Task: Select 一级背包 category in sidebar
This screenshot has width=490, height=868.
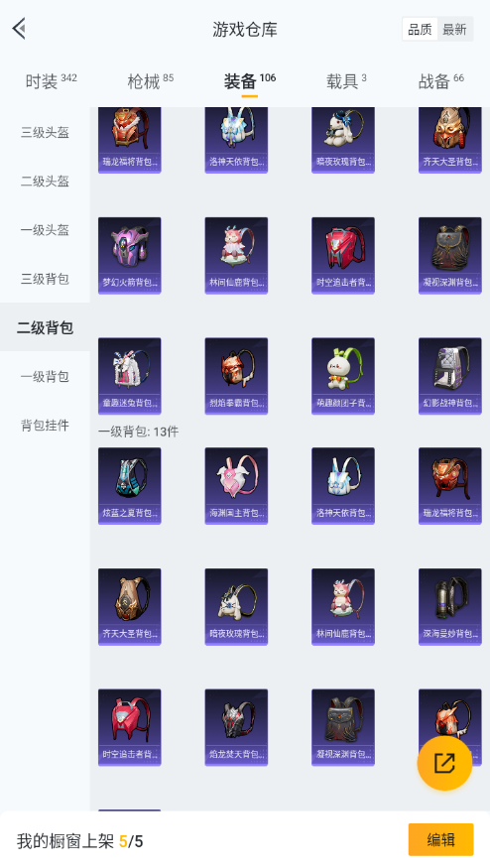Action: 45,376
